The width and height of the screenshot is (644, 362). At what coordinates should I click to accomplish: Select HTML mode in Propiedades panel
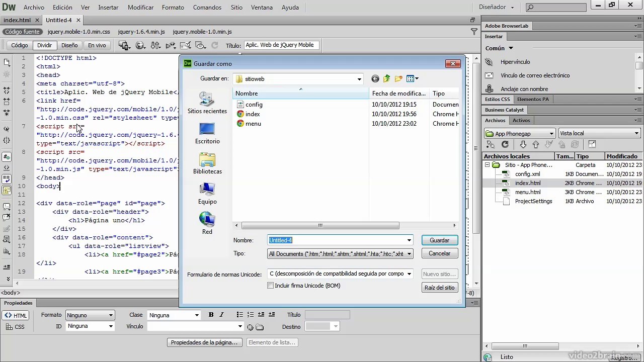point(16,316)
